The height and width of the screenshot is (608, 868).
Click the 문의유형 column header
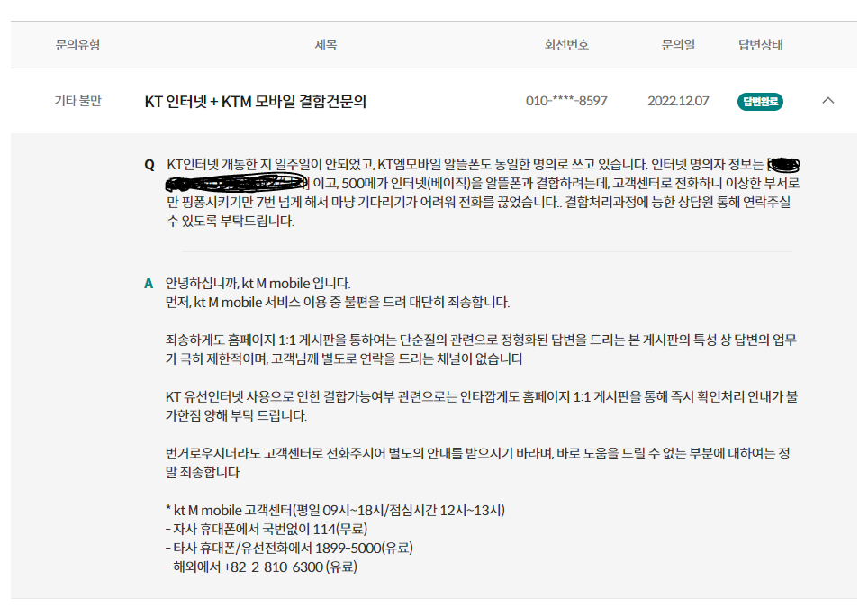pos(77,45)
